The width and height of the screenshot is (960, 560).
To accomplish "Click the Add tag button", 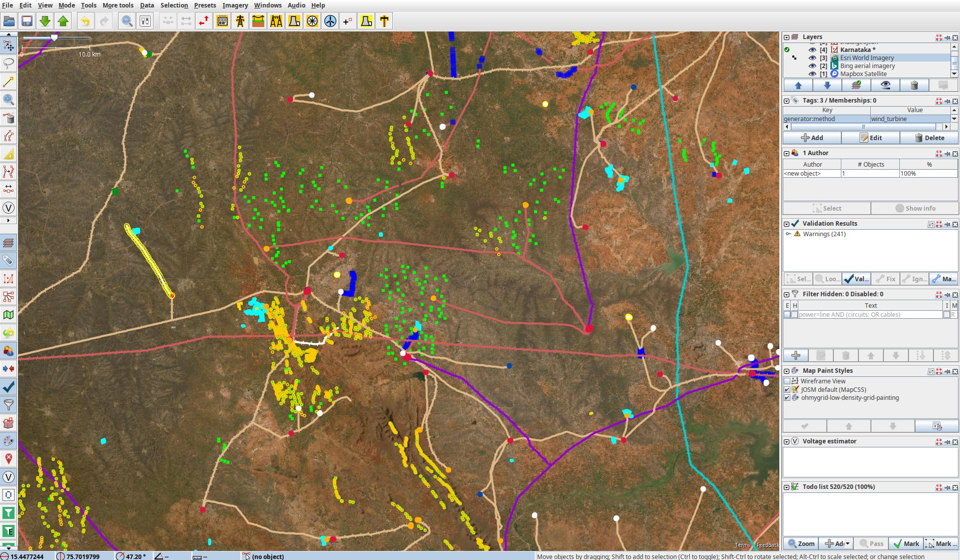I will [811, 138].
